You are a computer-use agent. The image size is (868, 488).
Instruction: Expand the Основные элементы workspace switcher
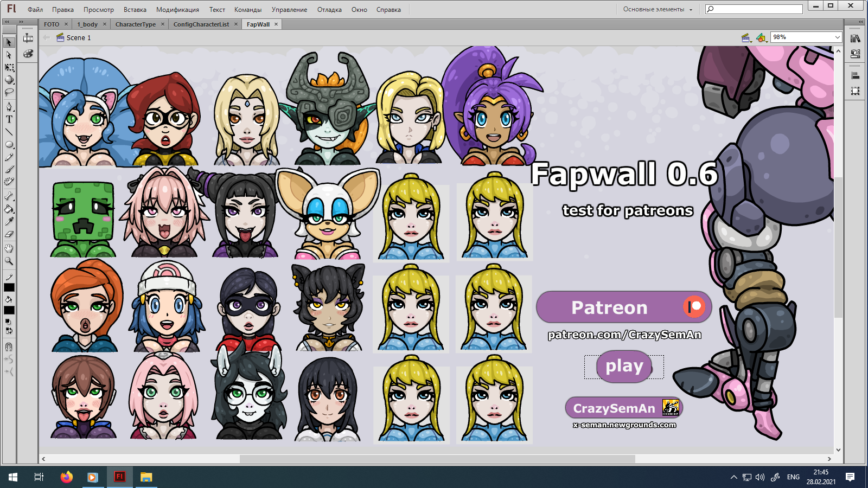pos(658,9)
